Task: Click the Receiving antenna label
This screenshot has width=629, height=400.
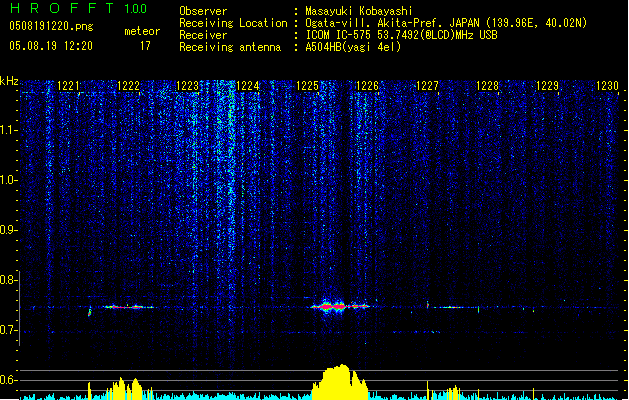Action: 230,47
